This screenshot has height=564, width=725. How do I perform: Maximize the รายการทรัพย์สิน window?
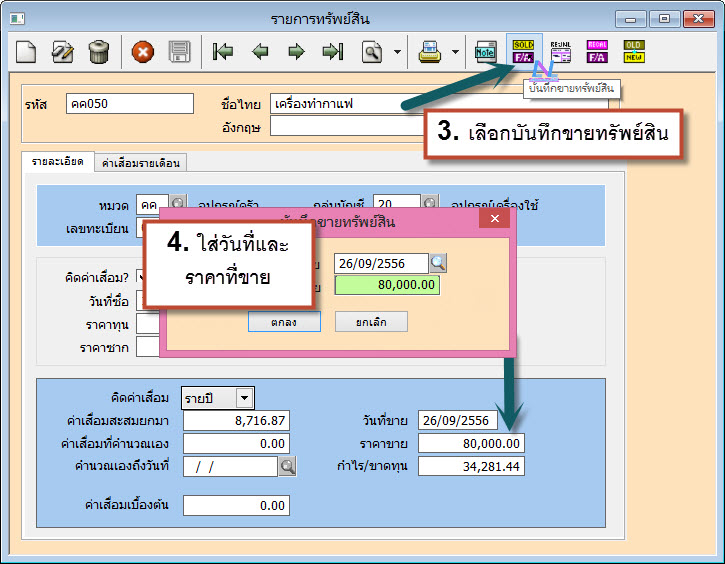click(664, 19)
